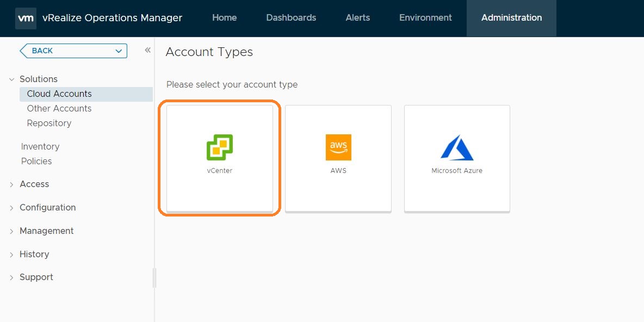Click the BACK navigation control

coord(73,51)
